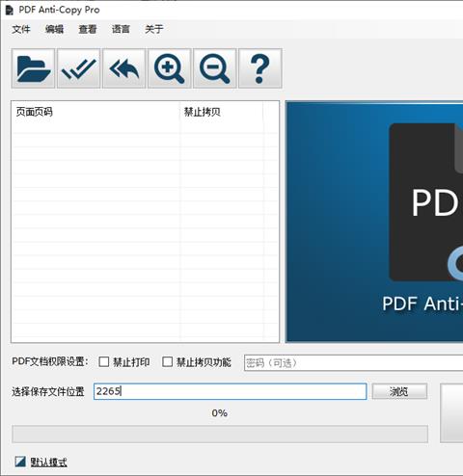The image size is (463, 476).
Task: Open the 编辑 menu
Action: pyautogui.click(x=54, y=29)
